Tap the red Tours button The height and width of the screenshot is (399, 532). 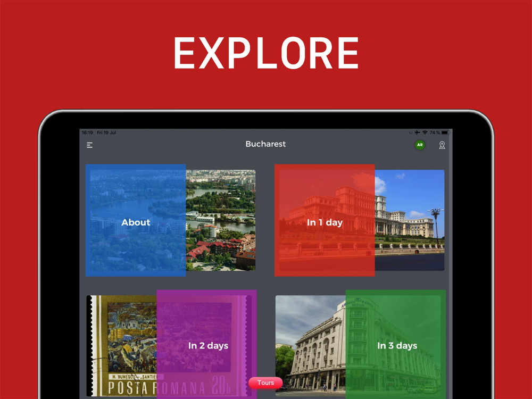265,383
